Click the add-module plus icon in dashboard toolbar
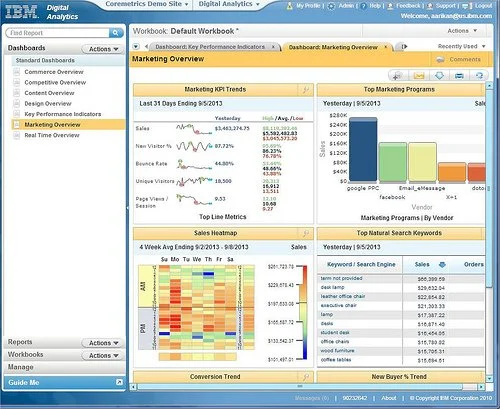500x409 pixels. [x=398, y=76]
